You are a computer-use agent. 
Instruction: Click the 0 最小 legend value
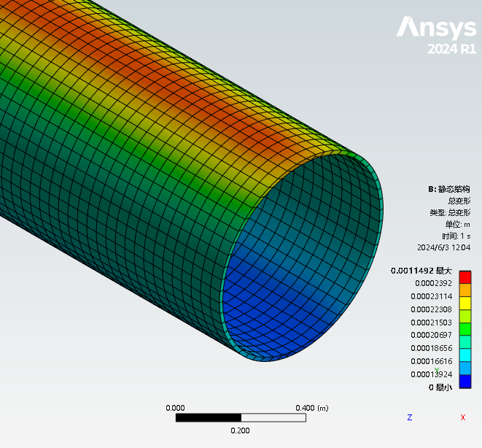coord(440,387)
